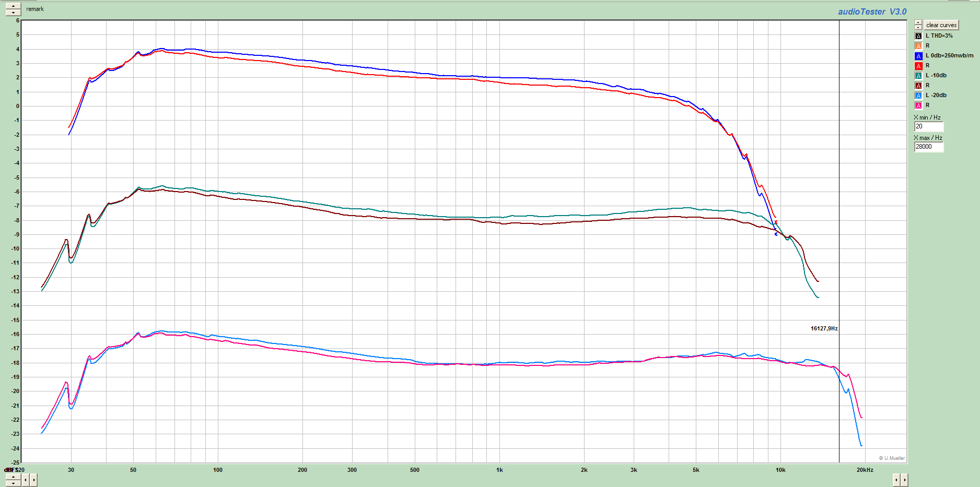Click the 10k frequency axis label
Screen dimensions: 980x487
pyautogui.click(x=780, y=470)
